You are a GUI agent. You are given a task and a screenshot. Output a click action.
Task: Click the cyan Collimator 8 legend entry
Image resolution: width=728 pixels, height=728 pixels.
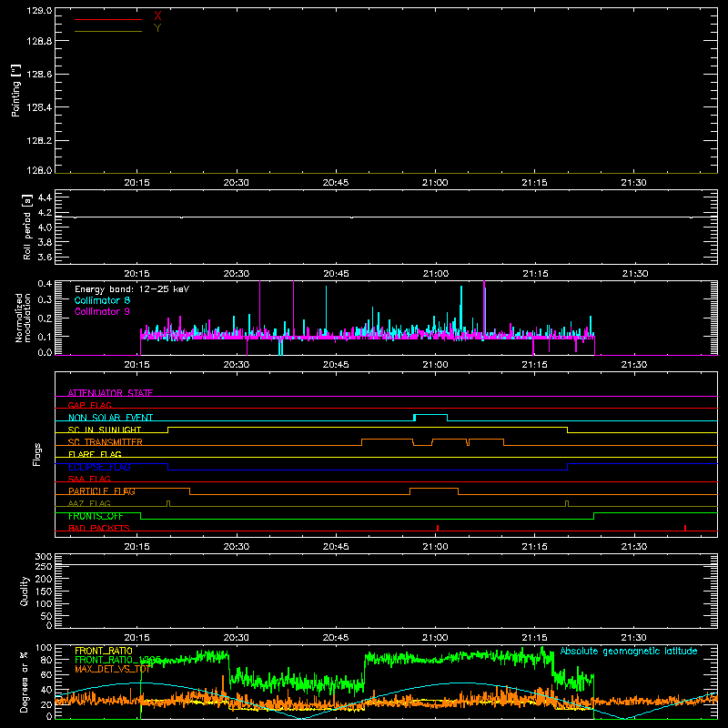[x=102, y=300]
